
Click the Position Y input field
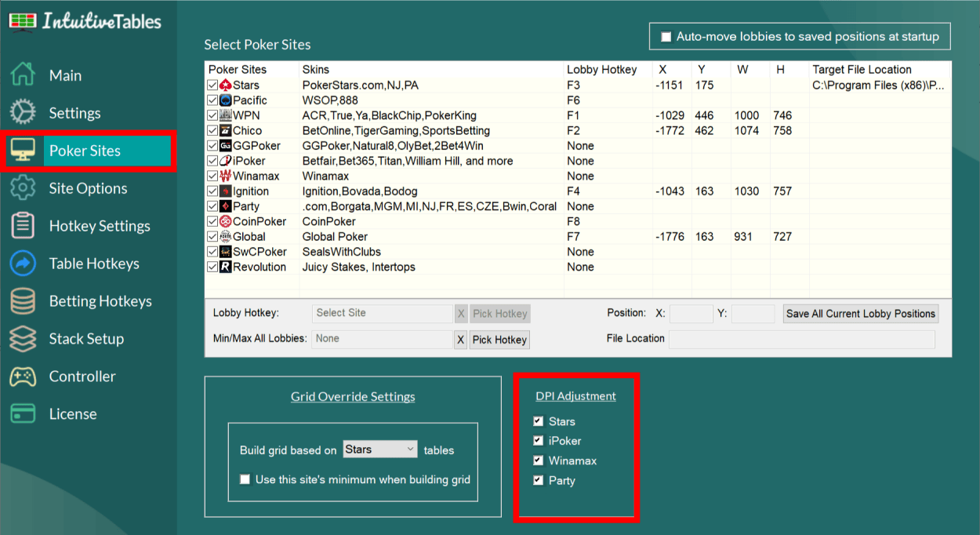click(x=753, y=314)
